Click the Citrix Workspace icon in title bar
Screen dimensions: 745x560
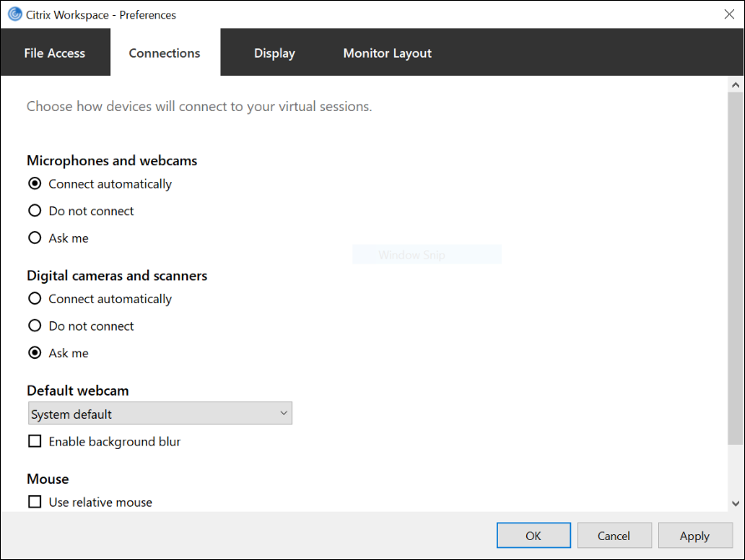coord(14,14)
